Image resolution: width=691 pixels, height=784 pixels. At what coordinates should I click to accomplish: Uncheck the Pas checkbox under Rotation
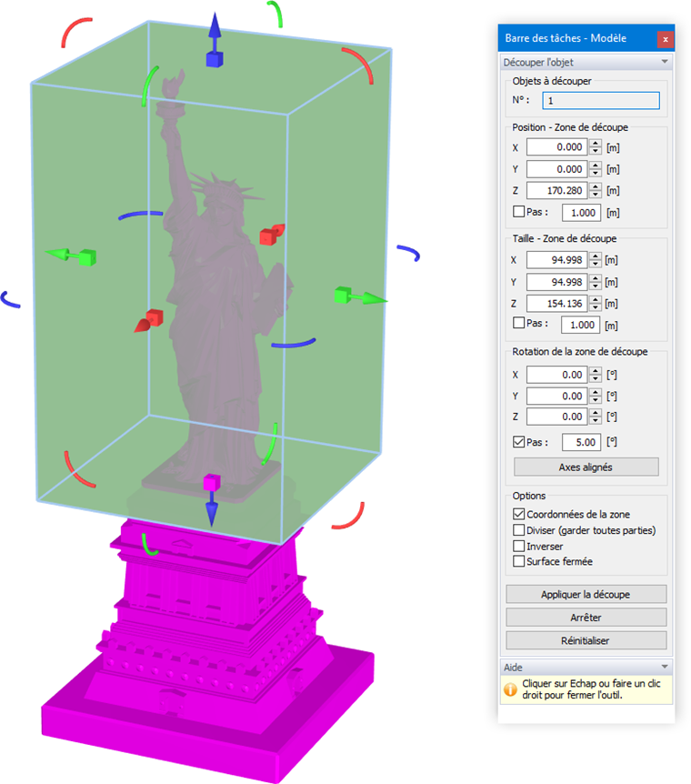[518, 442]
